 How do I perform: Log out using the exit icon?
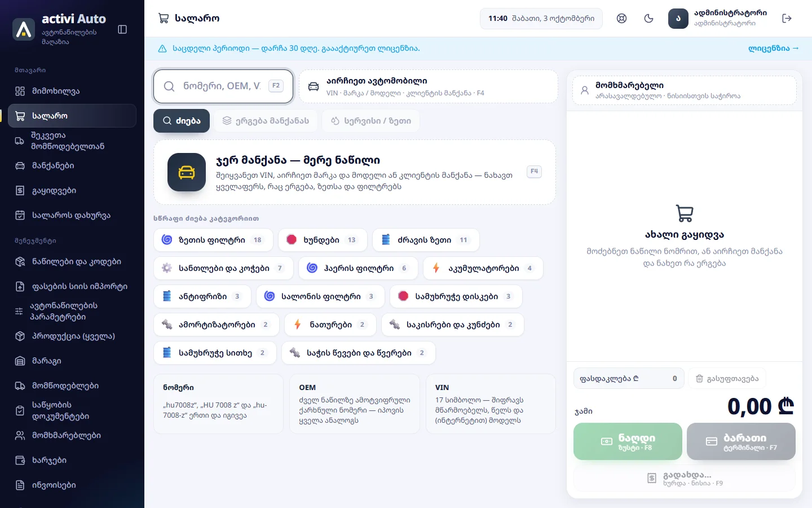tap(787, 19)
